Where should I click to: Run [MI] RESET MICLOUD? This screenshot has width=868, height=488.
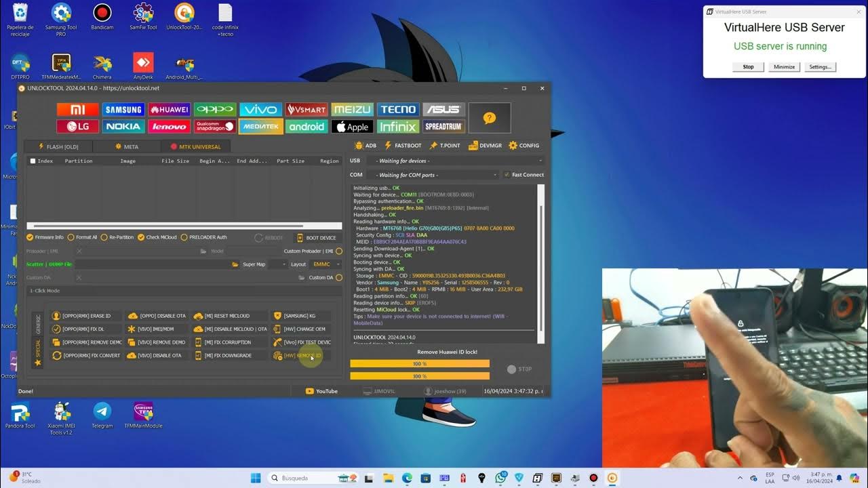click(222, 316)
